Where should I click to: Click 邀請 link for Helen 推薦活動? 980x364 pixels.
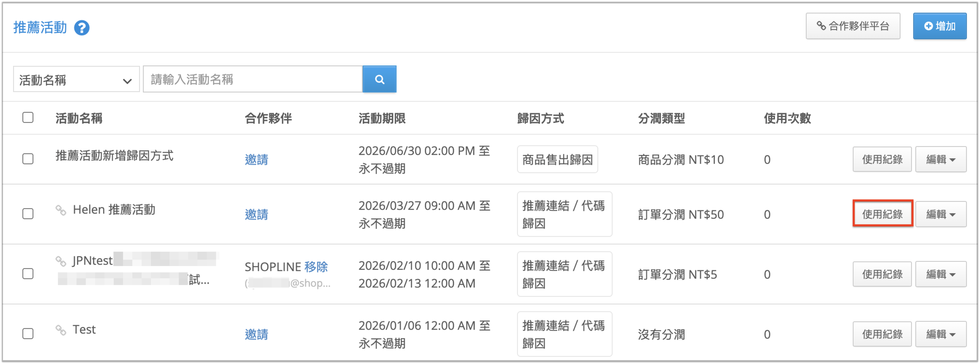(256, 214)
